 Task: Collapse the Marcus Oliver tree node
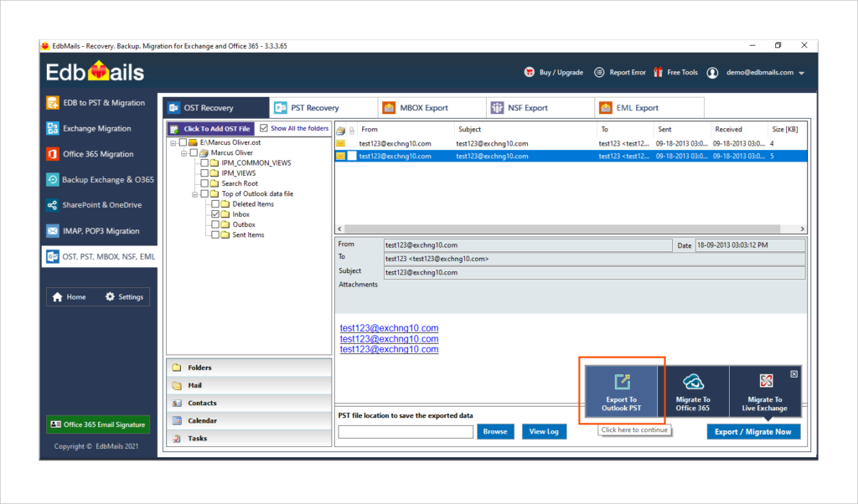[x=183, y=153]
